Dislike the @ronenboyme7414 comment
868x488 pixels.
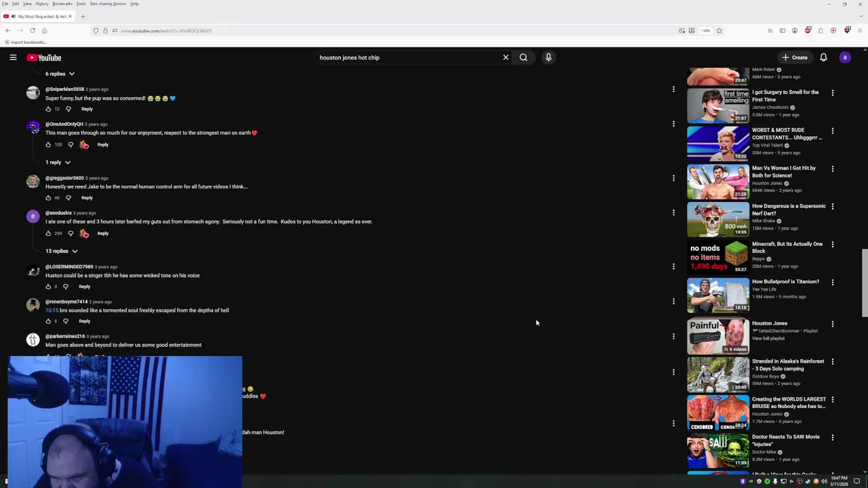click(x=66, y=321)
